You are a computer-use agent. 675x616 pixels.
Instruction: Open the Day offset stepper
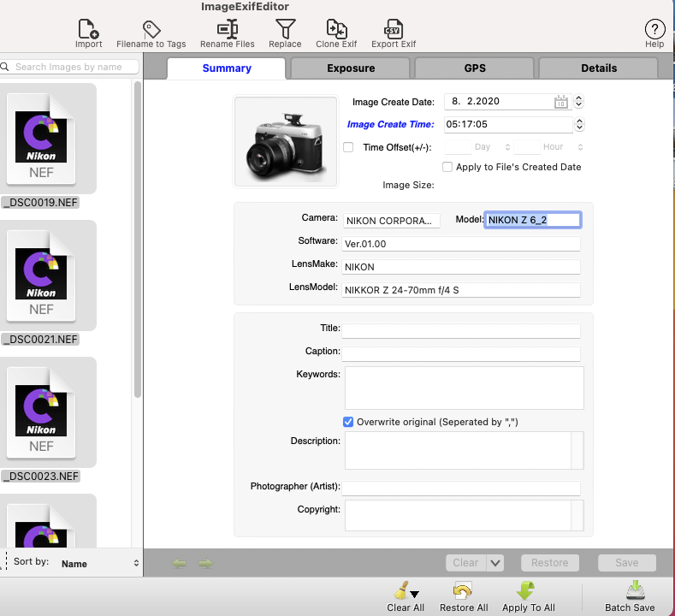click(x=507, y=147)
